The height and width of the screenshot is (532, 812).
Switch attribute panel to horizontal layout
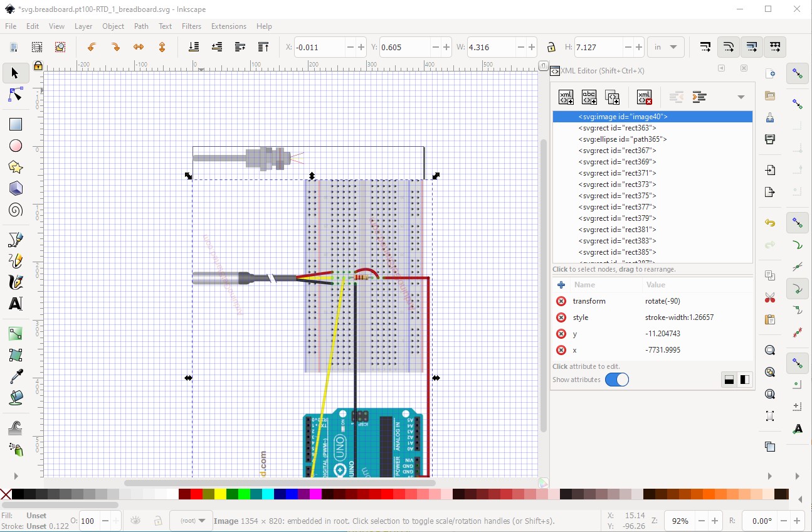(729, 380)
